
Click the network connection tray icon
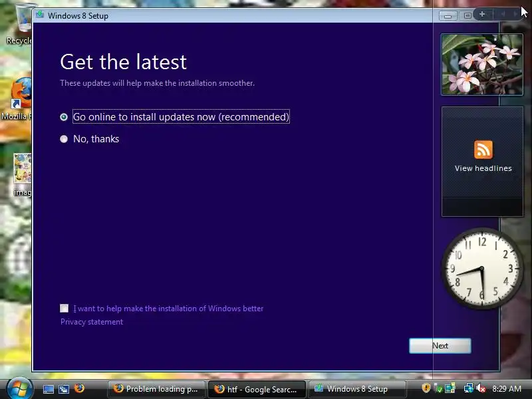pos(469,388)
